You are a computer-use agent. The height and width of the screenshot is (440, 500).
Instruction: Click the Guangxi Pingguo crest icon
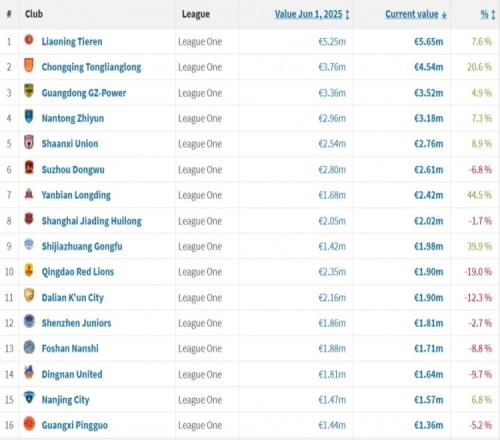[x=29, y=424]
